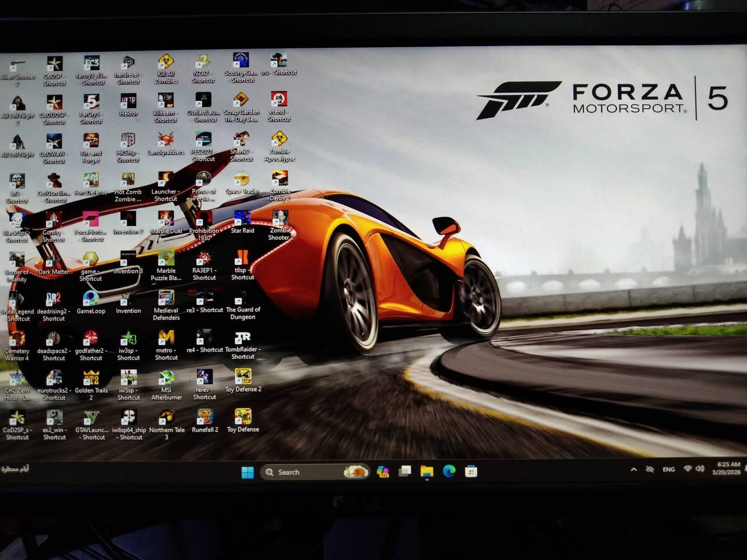Open the Windows Start menu
The height and width of the screenshot is (560, 747).
247,472
